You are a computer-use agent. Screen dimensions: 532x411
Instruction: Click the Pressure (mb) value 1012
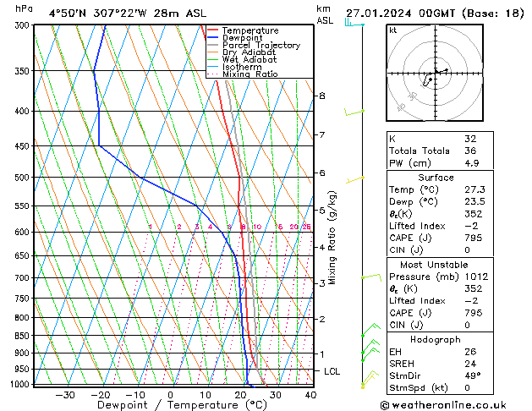pos(476,277)
